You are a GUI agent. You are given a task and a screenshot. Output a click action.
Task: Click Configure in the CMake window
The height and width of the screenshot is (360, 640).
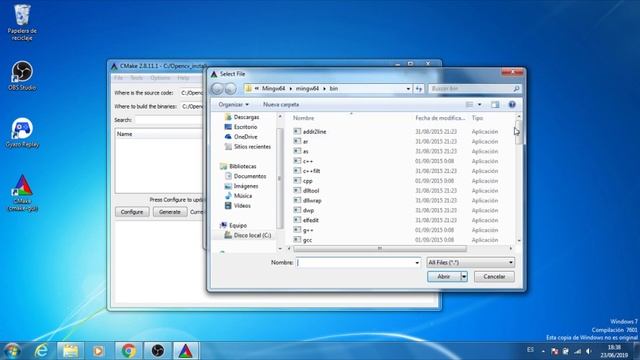[x=132, y=212]
